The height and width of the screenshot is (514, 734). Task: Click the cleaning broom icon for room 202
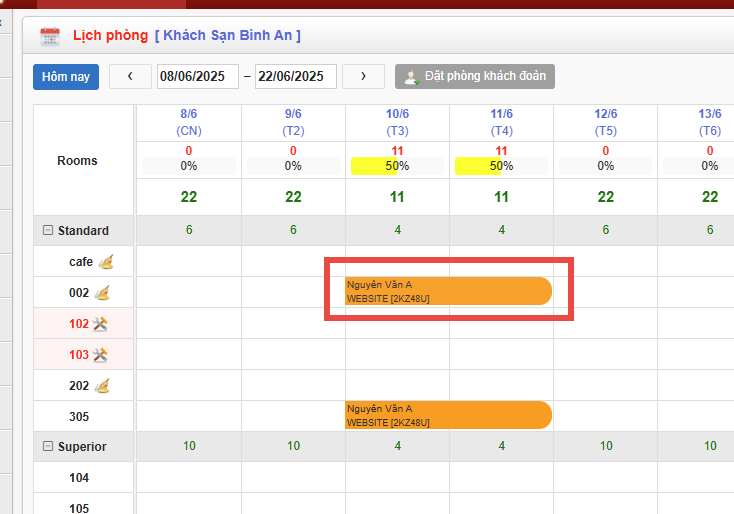coord(102,386)
